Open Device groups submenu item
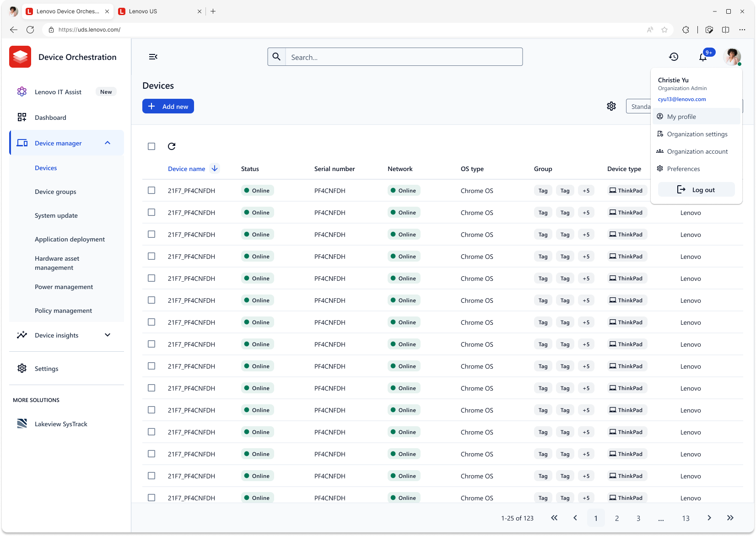This screenshot has height=536, width=756. pos(55,192)
